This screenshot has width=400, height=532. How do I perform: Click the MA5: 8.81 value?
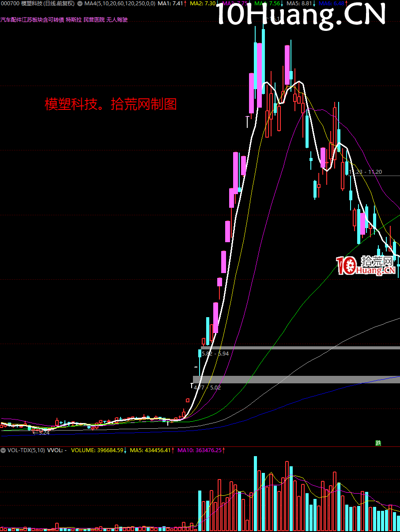click(300, 4)
